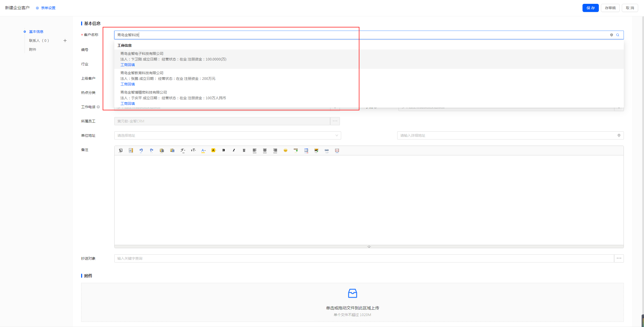The height and width of the screenshot is (327, 644).
Task: Insert horizontal line in editor
Action: 296,150
